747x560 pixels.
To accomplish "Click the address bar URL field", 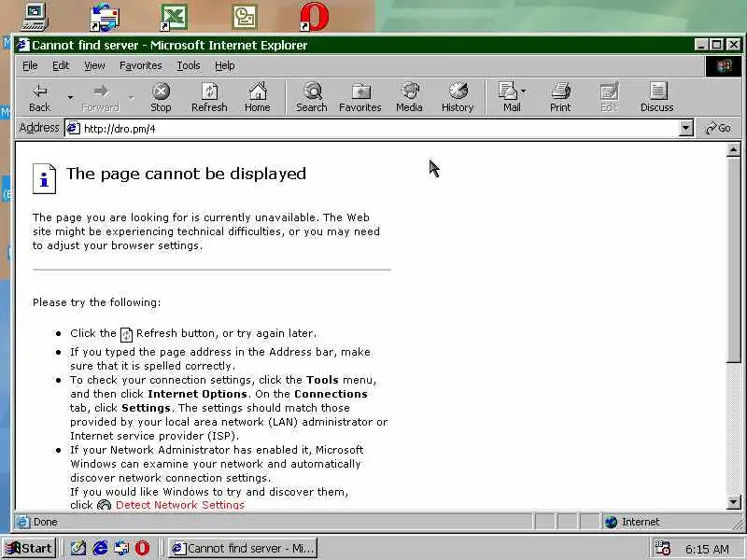I will click(372, 129).
